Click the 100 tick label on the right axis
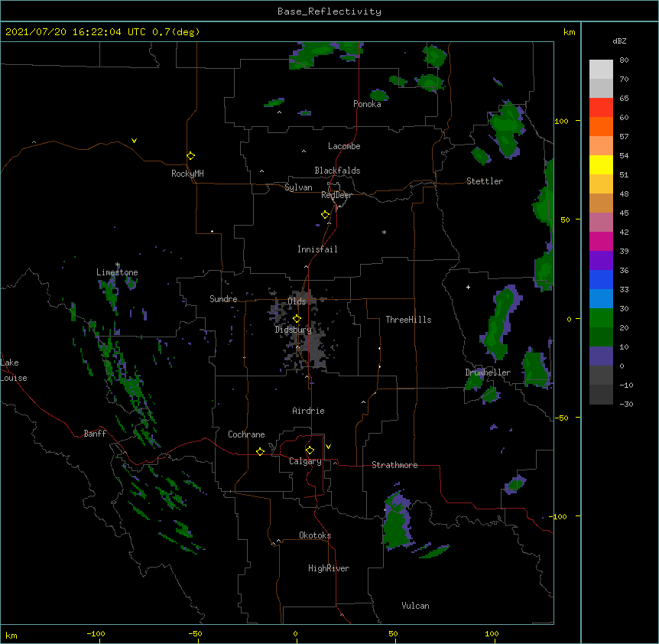This screenshot has width=659, height=644. pos(561,121)
